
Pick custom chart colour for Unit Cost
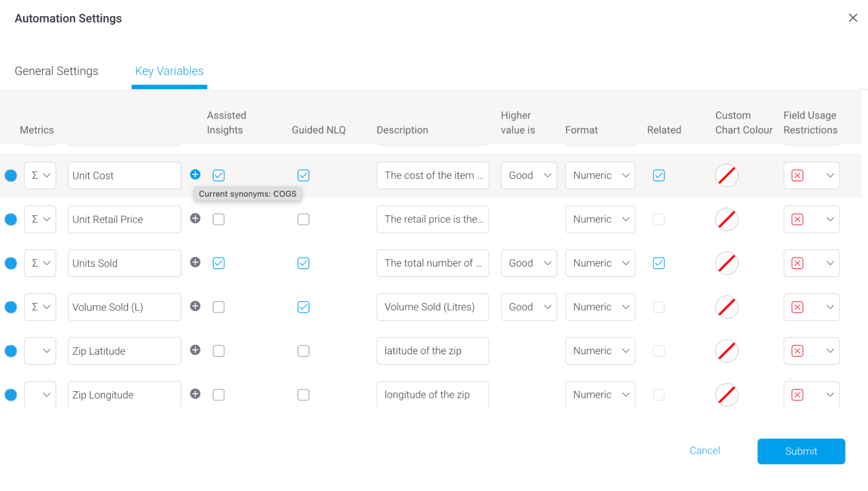point(727,175)
